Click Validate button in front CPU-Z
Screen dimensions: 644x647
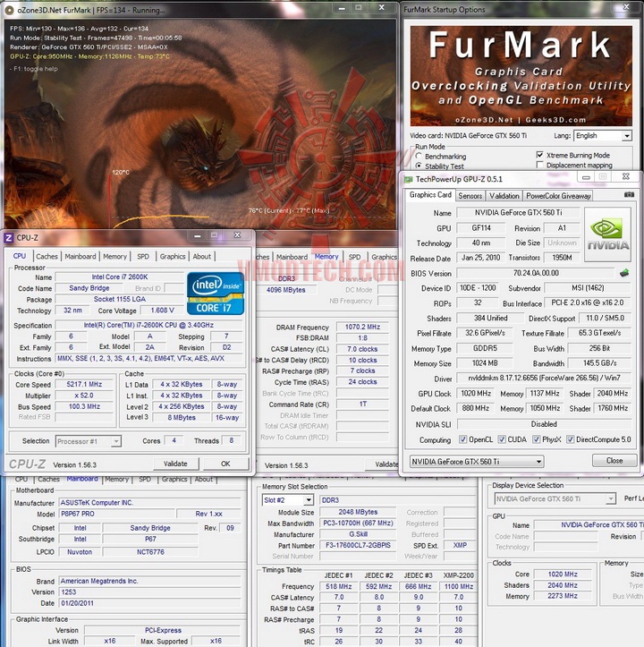click(175, 464)
